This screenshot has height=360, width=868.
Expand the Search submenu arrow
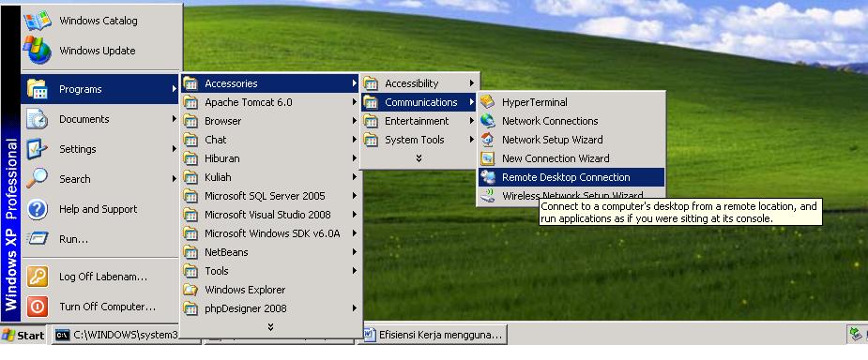click(x=174, y=179)
